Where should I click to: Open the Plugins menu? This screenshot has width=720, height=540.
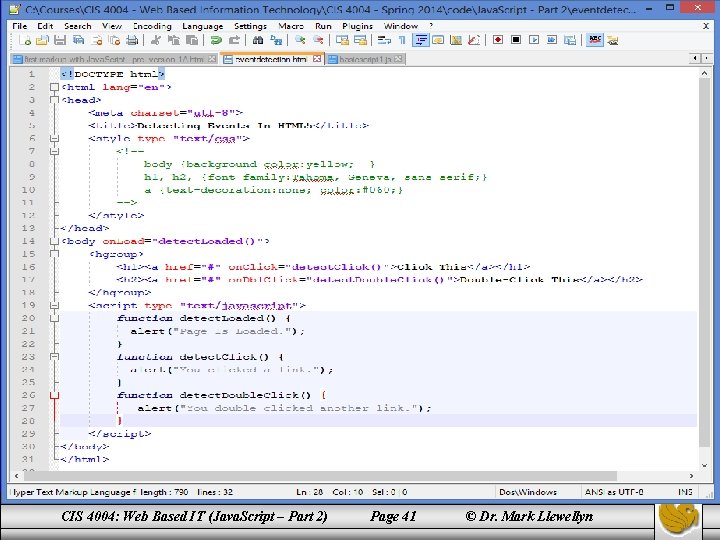point(357,26)
